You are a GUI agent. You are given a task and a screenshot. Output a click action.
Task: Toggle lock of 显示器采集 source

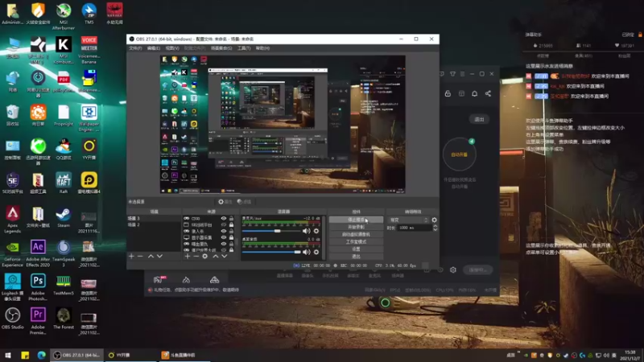[231, 237]
